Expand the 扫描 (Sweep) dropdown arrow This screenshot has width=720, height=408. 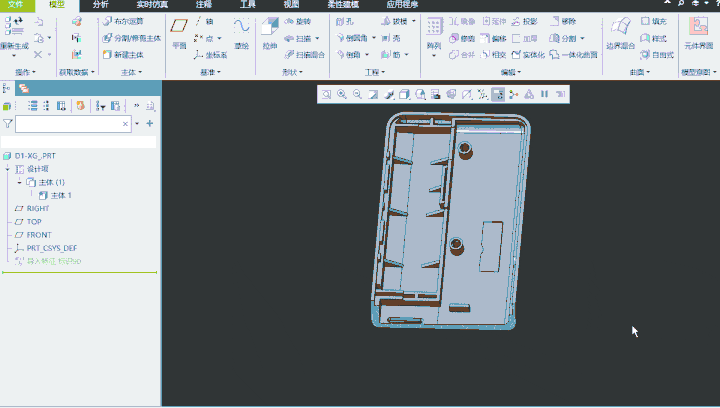click(317, 39)
